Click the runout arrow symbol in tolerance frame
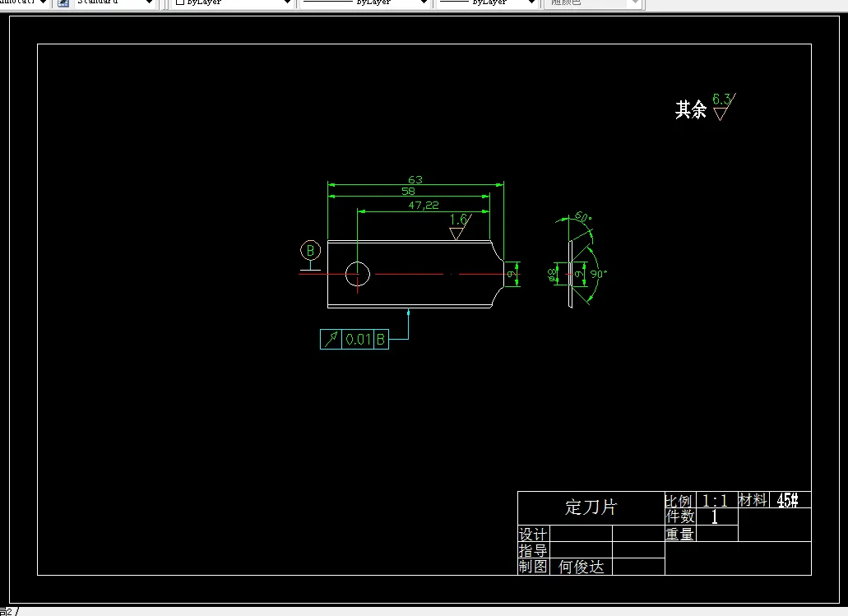This screenshot has height=616, width=848. click(331, 340)
